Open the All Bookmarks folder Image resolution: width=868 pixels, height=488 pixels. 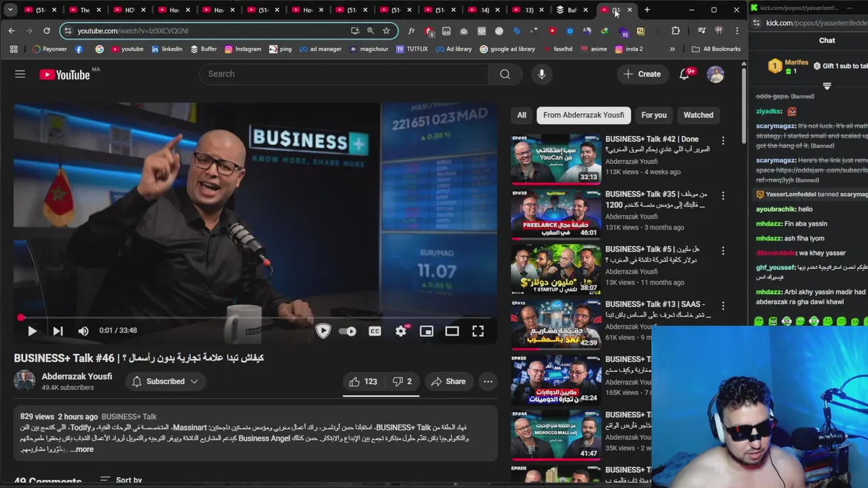coord(716,49)
